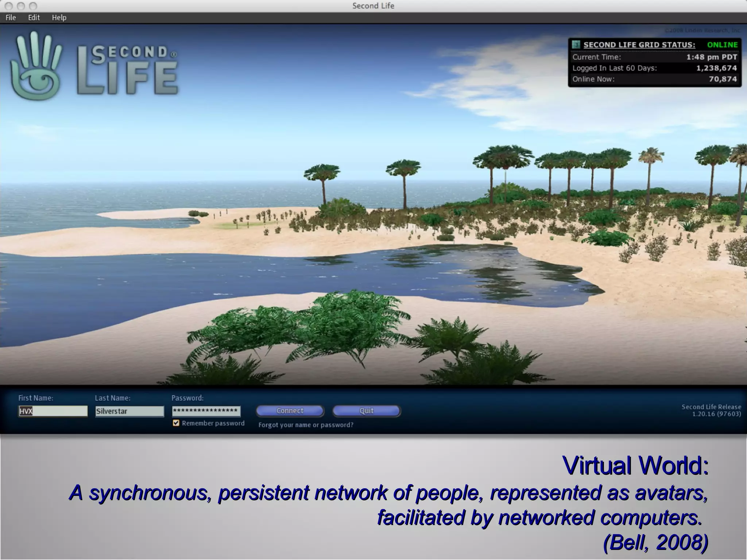Screen dimensions: 747x560
Task: Click the Second Life hand logo
Action: [x=36, y=66]
